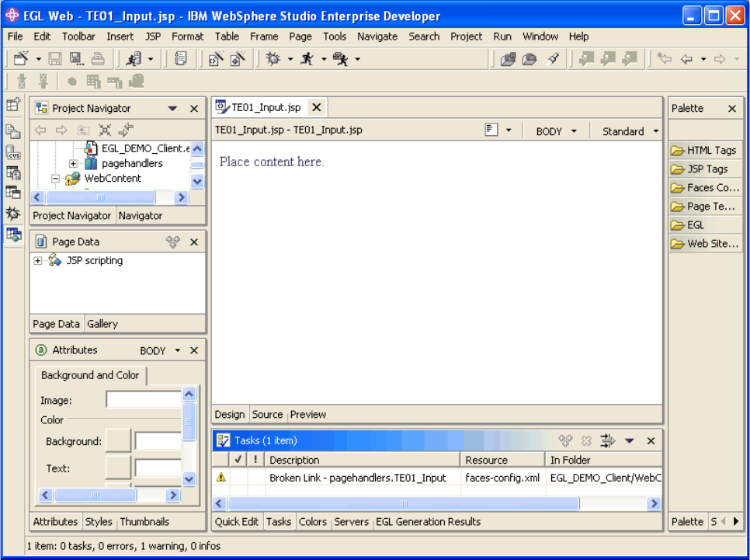Launch the Run toolbar icon

click(308, 58)
